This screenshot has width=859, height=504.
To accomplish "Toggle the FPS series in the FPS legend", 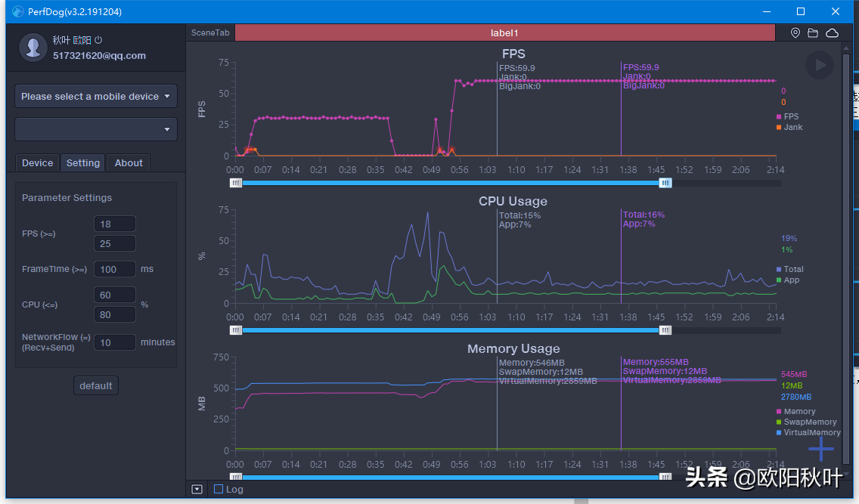I will tap(787, 116).
